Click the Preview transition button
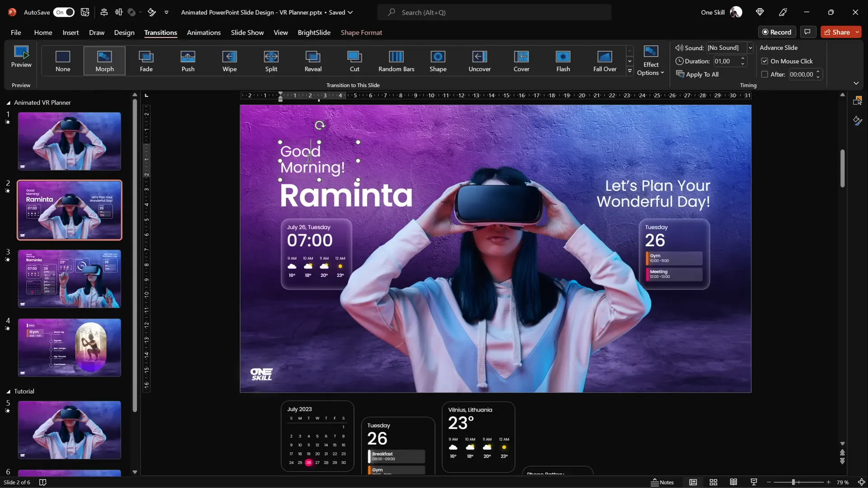The width and height of the screenshot is (868, 488). point(21,57)
